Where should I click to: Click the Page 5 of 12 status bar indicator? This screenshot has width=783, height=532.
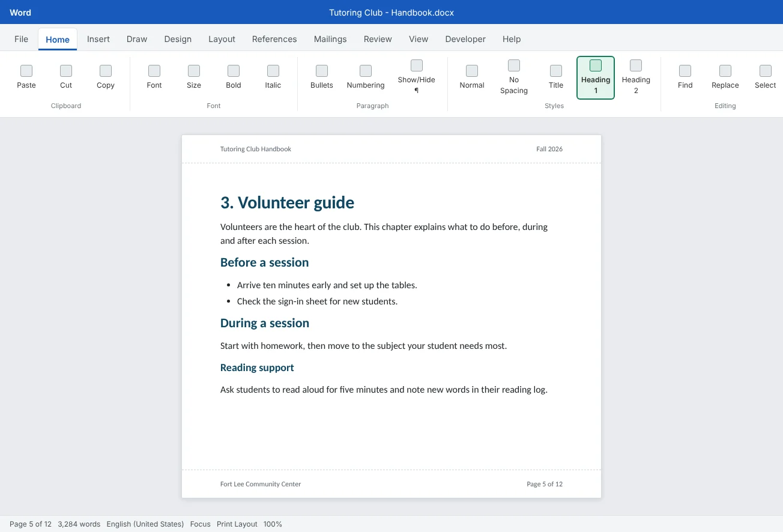point(31,524)
